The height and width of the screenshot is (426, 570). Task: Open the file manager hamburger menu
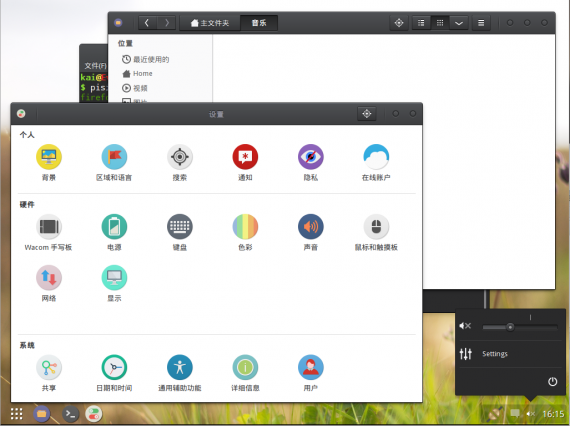[481, 23]
